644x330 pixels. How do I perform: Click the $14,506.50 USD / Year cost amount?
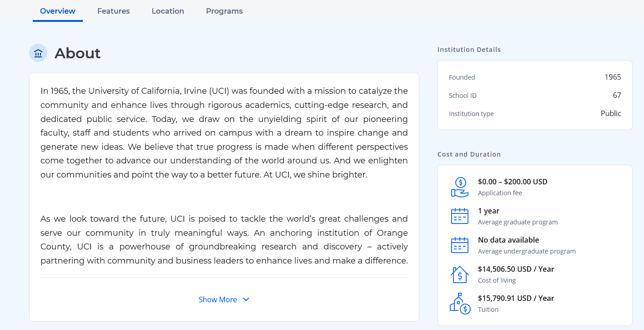click(516, 269)
